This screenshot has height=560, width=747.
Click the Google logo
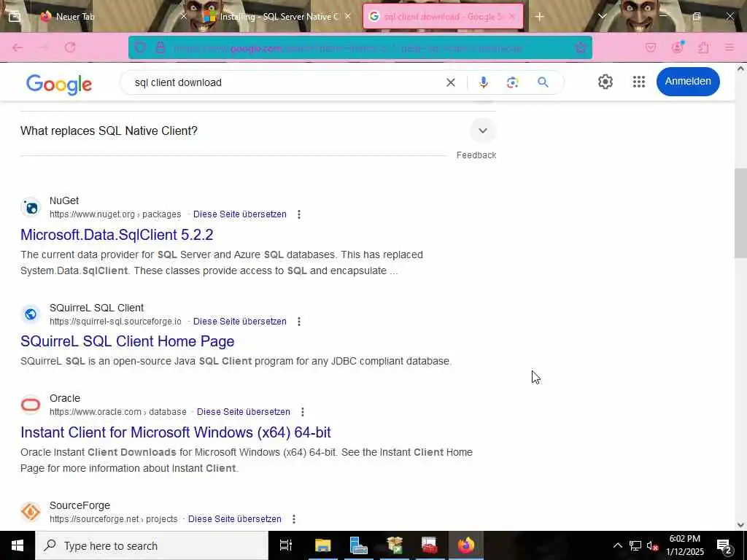click(58, 85)
